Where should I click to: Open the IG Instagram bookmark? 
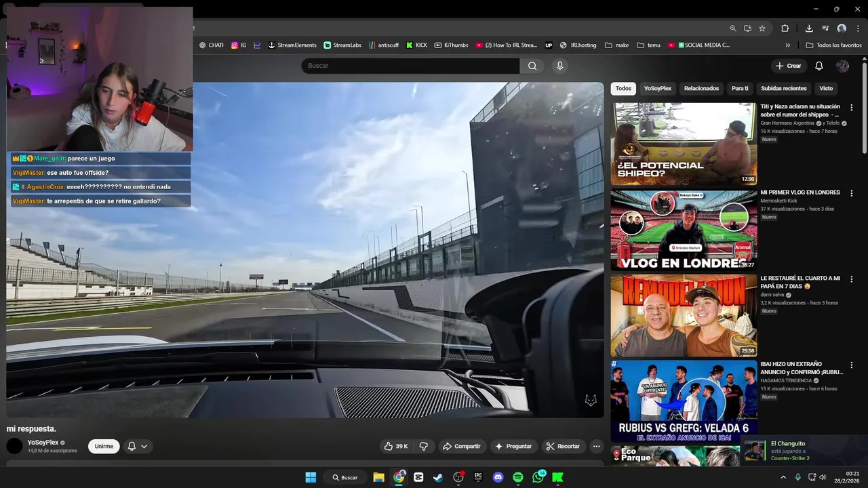click(239, 45)
